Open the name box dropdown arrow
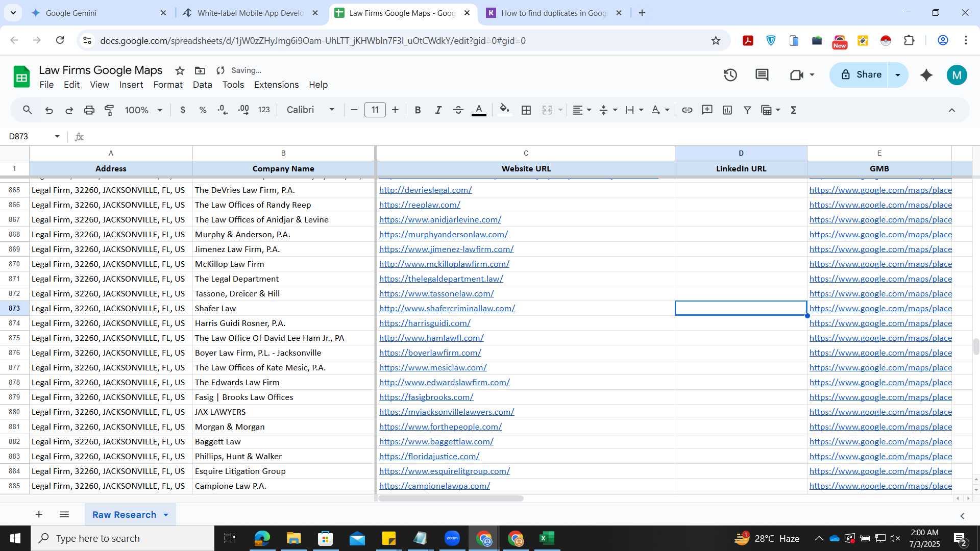The height and width of the screenshot is (551, 980). pos(57,136)
